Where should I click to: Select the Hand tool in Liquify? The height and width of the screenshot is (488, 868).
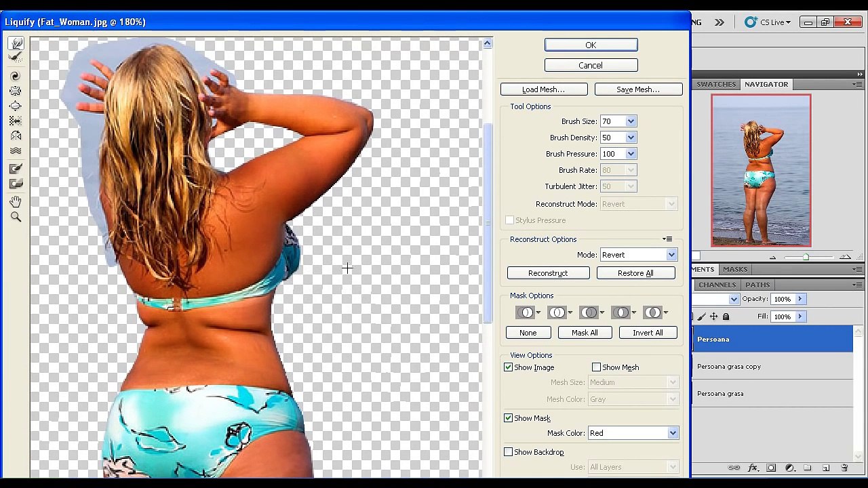(x=16, y=202)
